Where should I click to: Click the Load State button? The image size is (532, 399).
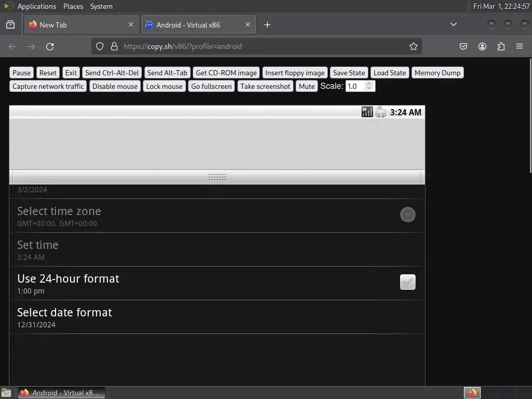point(390,73)
